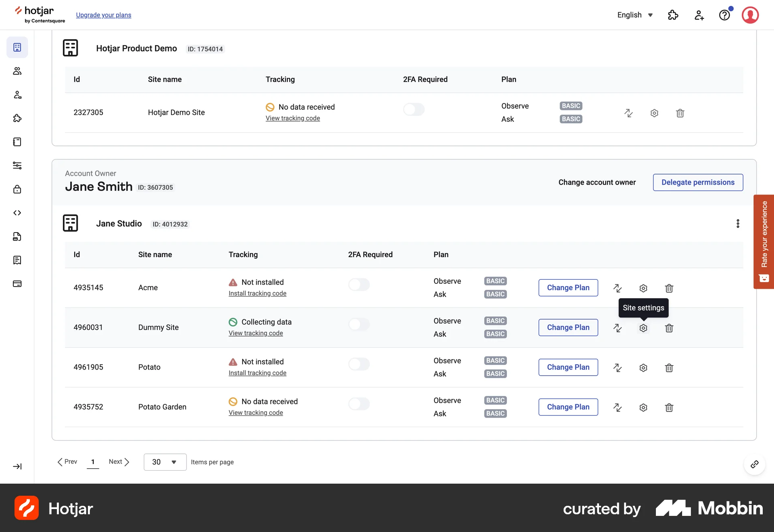774x532 pixels.
Task: Open the Sites & Organizations sidebar icon
Action: pos(17,47)
